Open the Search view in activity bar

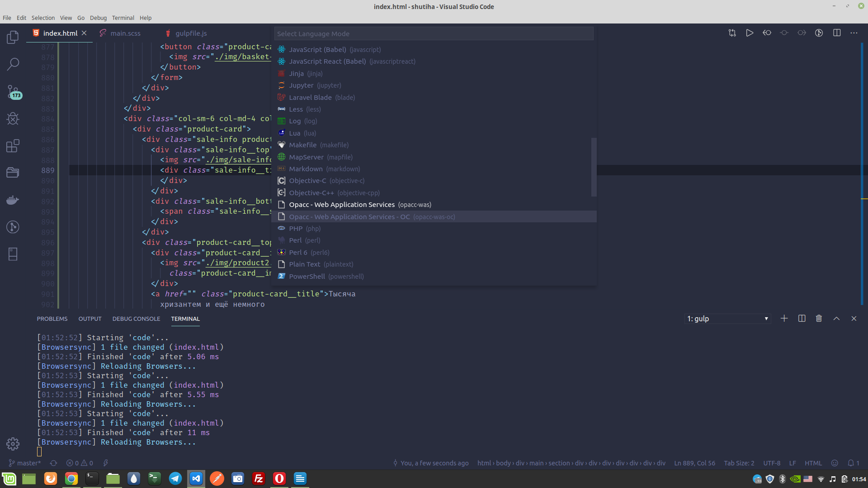(13, 64)
